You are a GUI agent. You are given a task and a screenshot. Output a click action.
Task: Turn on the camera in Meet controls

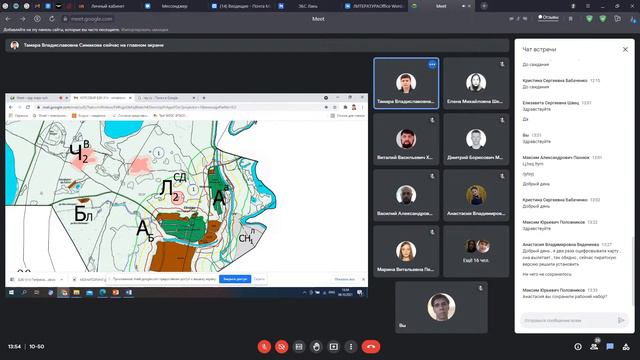click(x=281, y=347)
